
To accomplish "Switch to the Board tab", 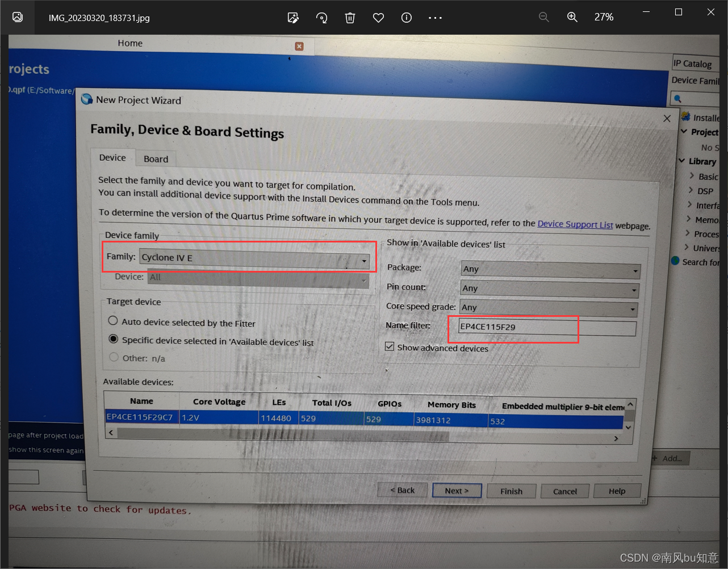I will pyautogui.click(x=156, y=159).
